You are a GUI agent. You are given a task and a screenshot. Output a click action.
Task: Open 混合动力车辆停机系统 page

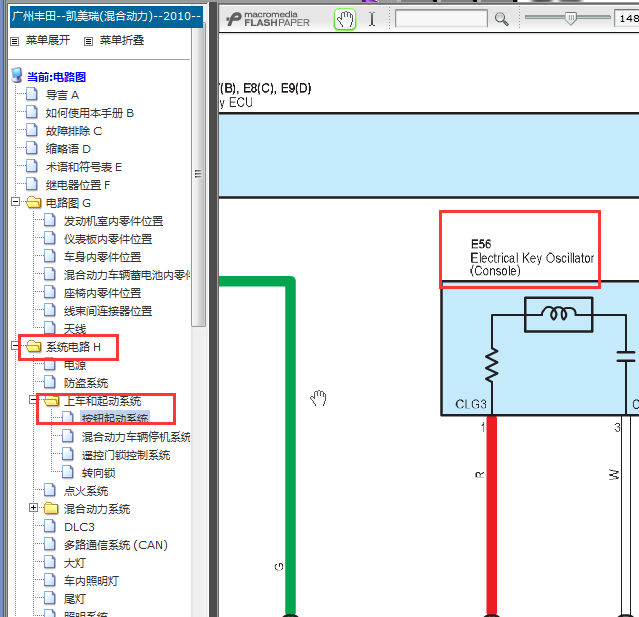click(136, 437)
